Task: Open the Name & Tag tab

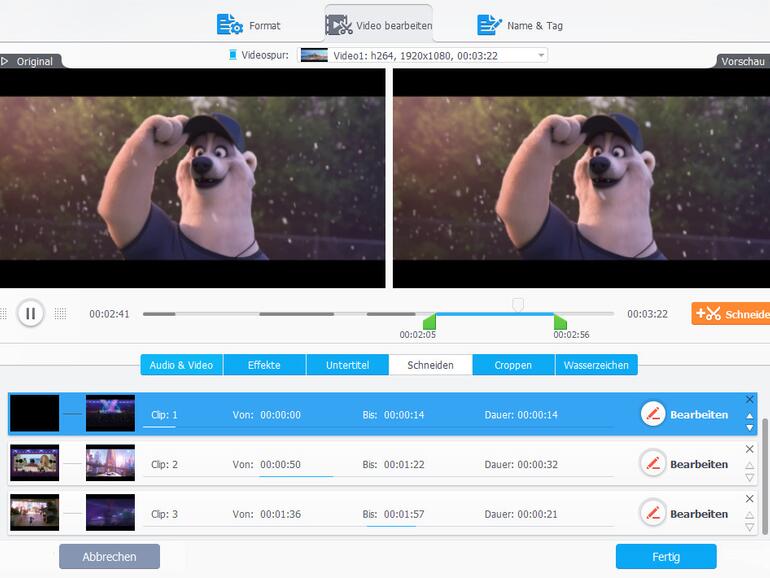Action: (520, 25)
